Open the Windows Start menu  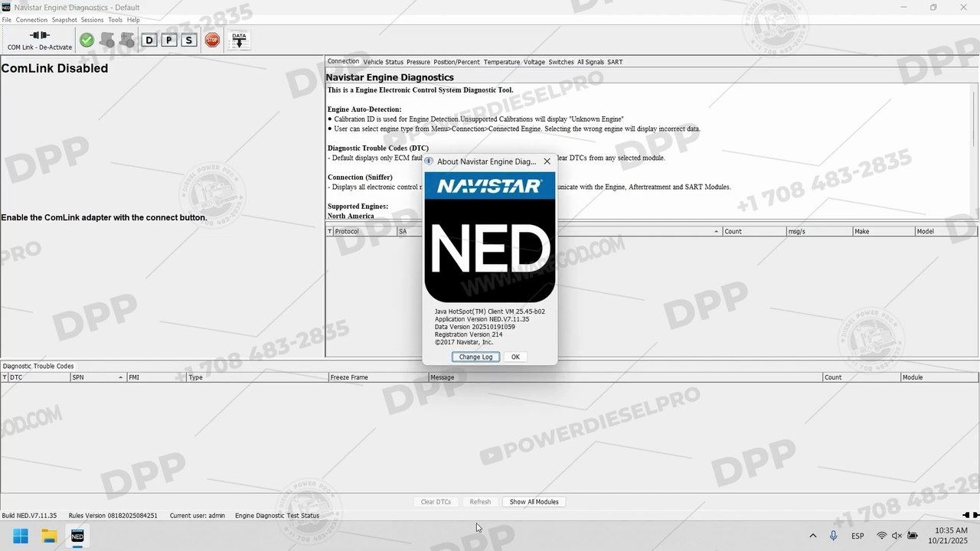[21, 536]
